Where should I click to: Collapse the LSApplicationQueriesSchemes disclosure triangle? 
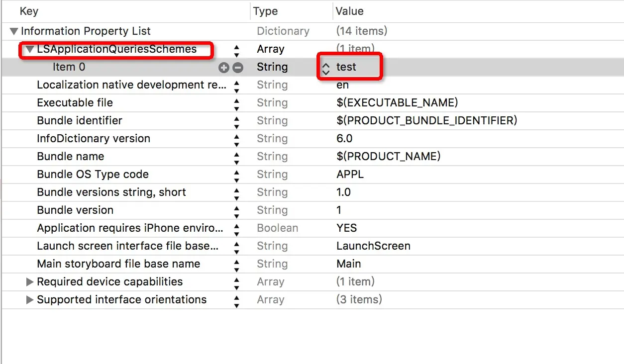point(30,49)
